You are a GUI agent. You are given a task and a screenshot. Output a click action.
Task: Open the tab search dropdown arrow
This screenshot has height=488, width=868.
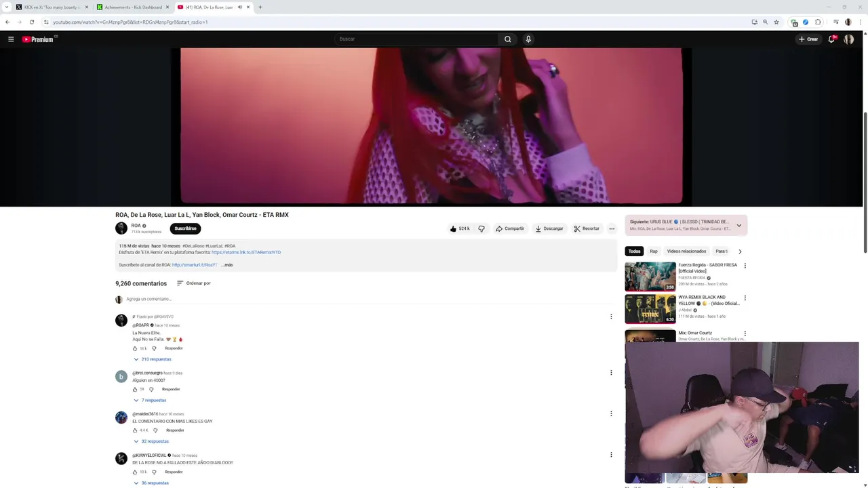point(6,7)
